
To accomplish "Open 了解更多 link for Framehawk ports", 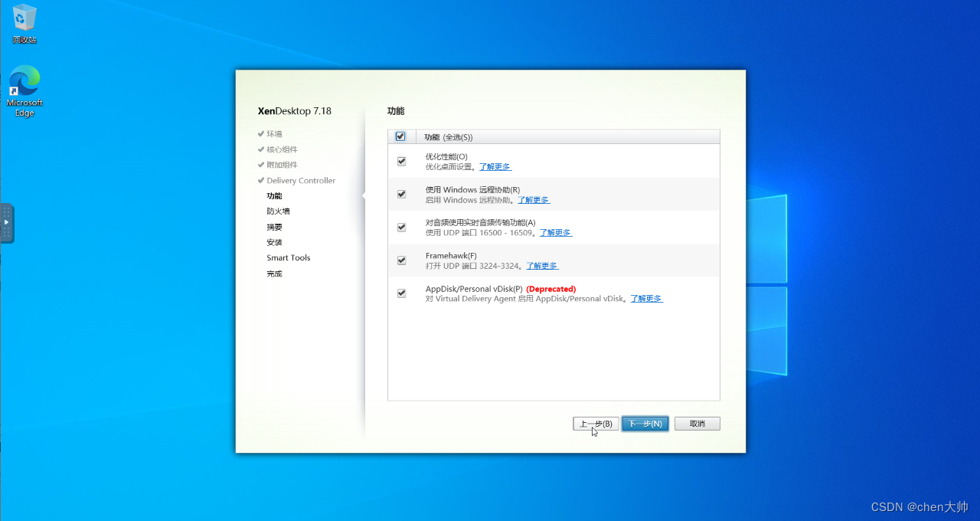I will click(x=542, y=265).
